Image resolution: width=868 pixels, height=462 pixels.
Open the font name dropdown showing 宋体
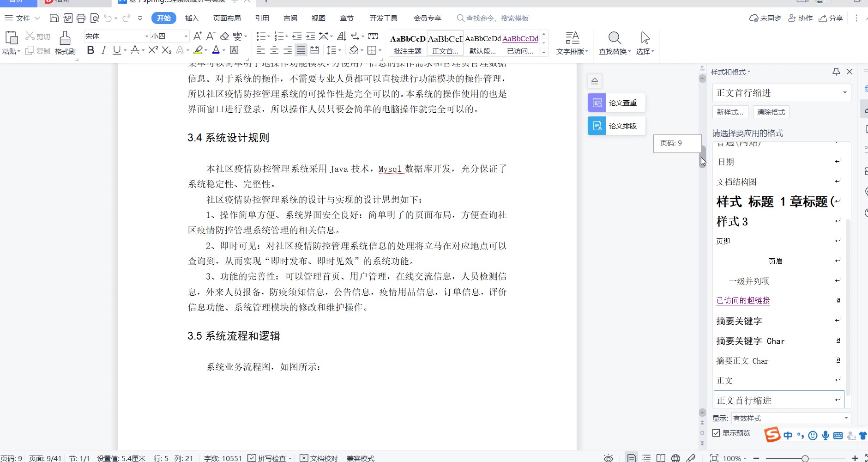pos(146,36)
